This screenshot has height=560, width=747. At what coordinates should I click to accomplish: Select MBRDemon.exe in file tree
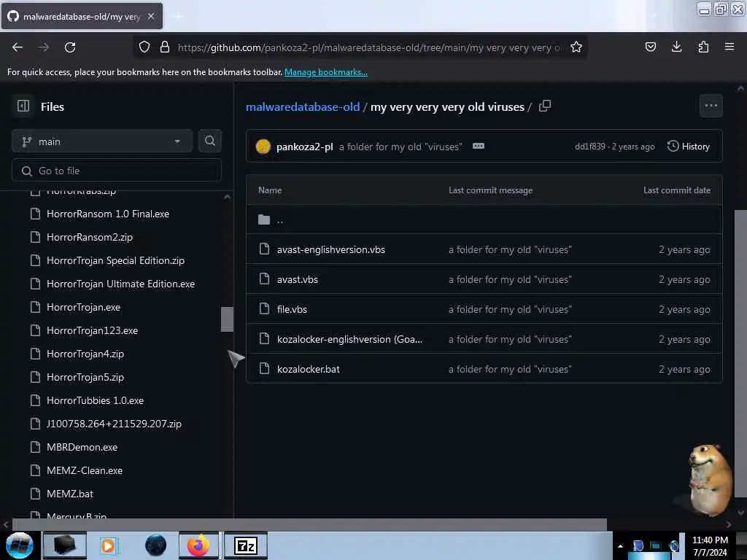pyautogui.click(x=82, y=447)
